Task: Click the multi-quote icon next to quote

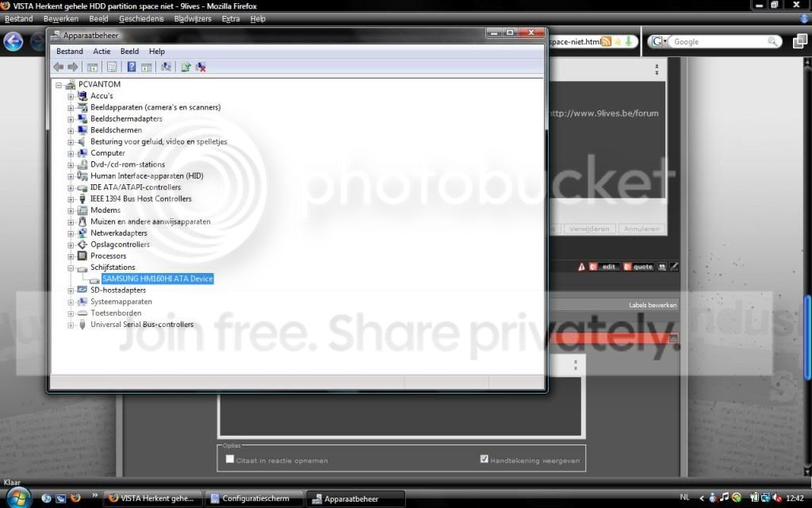Action: click(x=662, y=267)
